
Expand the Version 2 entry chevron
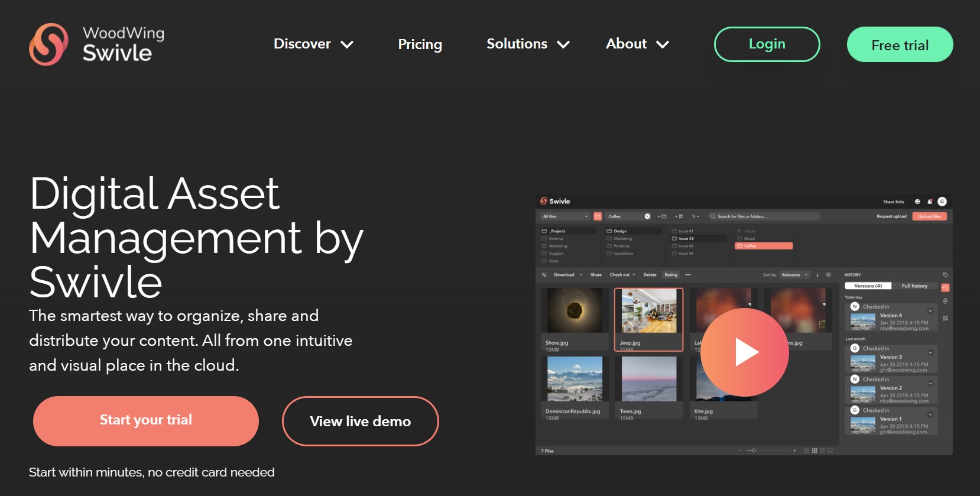[930, 384]
